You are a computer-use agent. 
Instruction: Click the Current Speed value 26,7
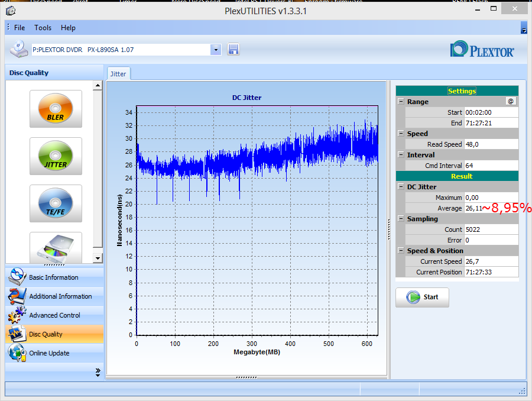coord(491,261)
